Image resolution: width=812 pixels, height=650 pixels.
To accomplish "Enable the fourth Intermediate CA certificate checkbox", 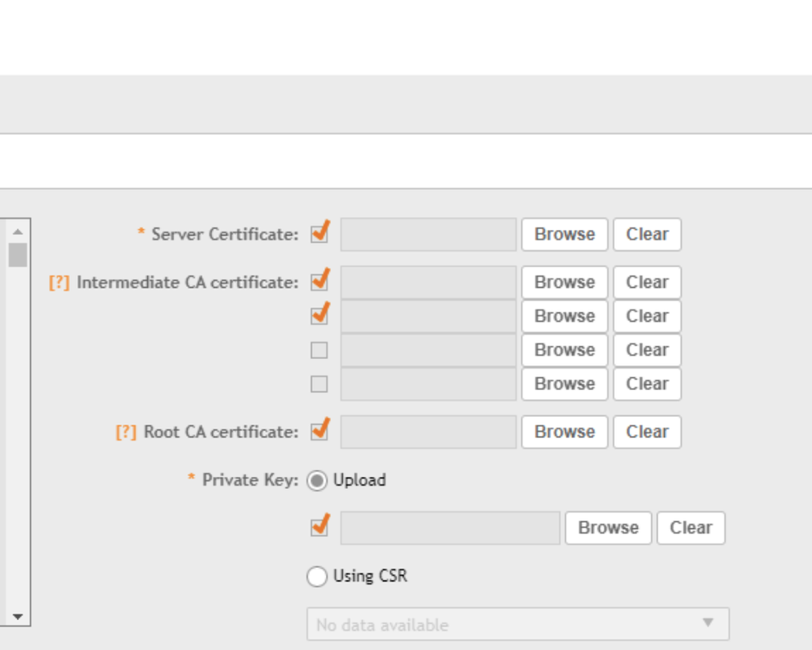I will (319, 384).
